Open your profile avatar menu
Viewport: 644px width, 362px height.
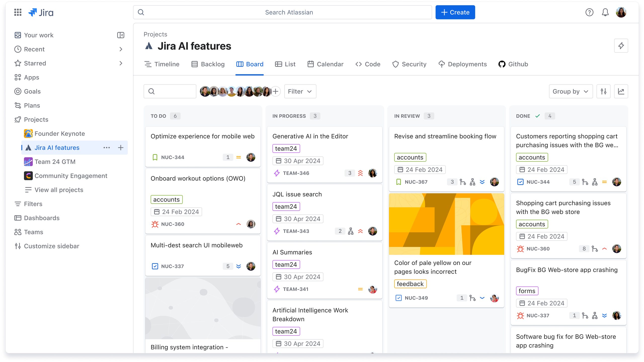(621, 12)
